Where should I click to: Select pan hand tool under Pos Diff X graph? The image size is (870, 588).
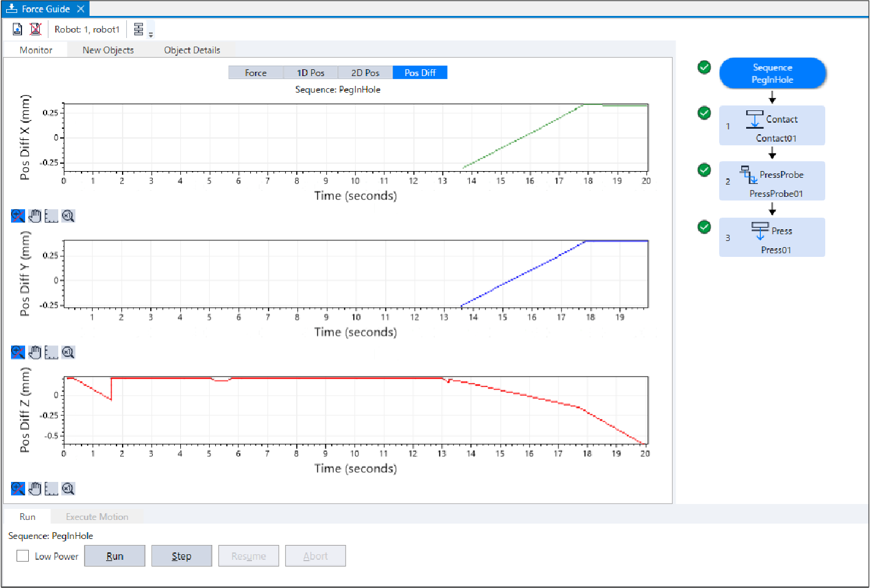[35, 216]
